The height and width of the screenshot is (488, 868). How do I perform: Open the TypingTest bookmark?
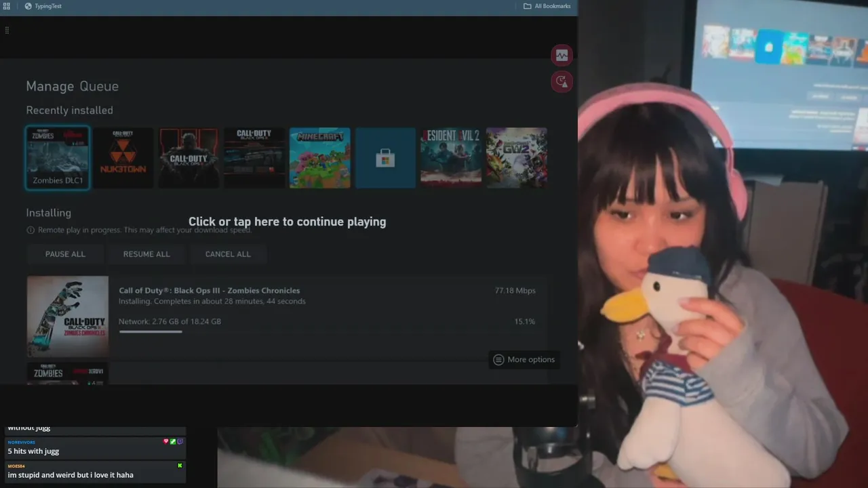coord(43,6)
